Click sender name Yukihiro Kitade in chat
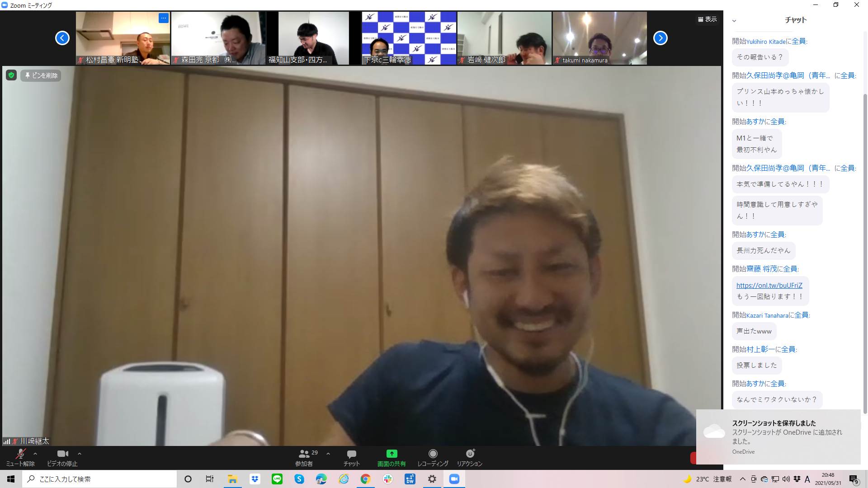Image resolution: width=868 pixels, height=488 pixels. pyautogui.click(x=766, y=42)
